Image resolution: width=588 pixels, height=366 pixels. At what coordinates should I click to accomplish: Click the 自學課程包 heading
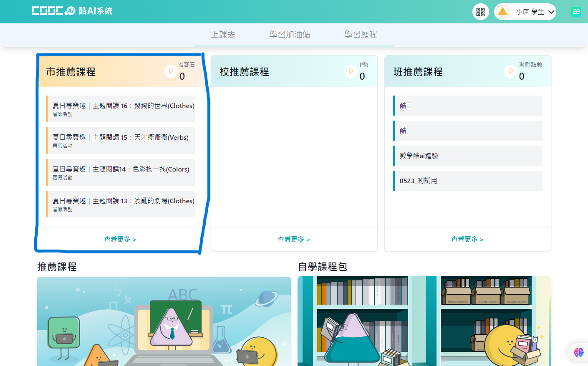[323, 267]
